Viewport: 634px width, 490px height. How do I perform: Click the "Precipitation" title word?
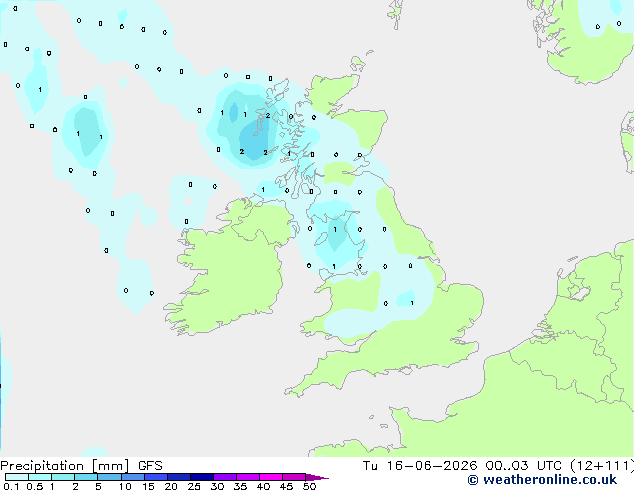[x=42, y=466]
